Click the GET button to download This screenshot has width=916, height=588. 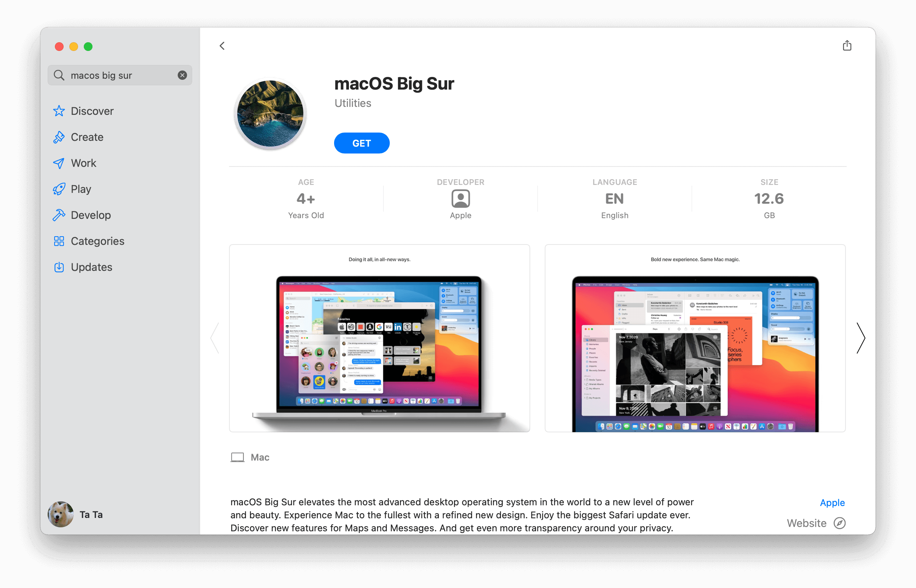click(x=362, y=142)
